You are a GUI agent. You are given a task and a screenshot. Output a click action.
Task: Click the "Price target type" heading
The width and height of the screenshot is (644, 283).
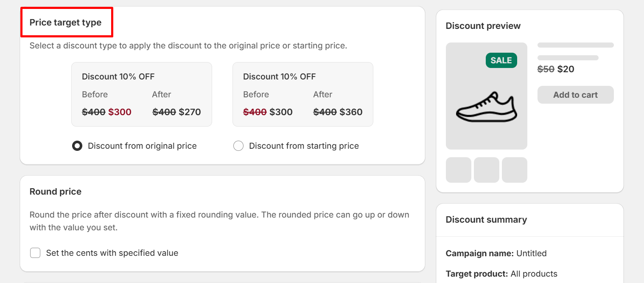[65, 23]
